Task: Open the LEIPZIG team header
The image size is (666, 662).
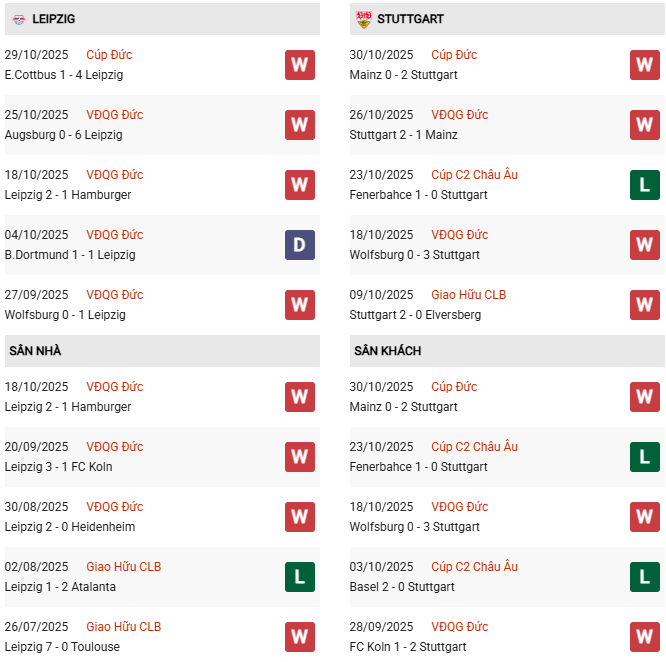Action: [x=54, y=19]
